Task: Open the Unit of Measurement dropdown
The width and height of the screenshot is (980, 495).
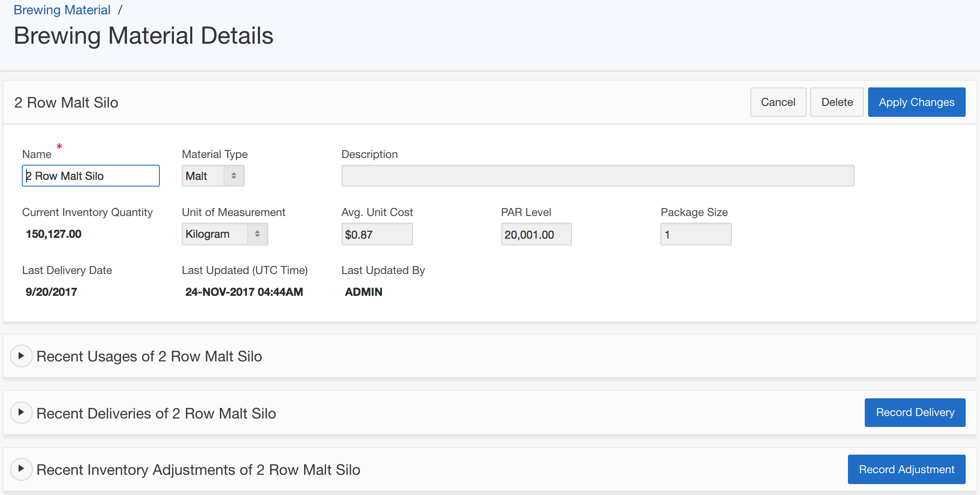Action: coord(225,234)
